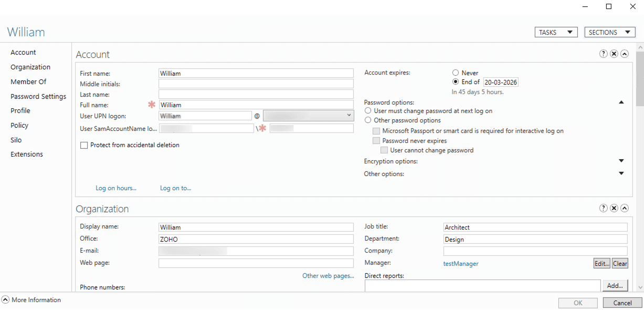Open the Log on hours dialog

point(116,188)
